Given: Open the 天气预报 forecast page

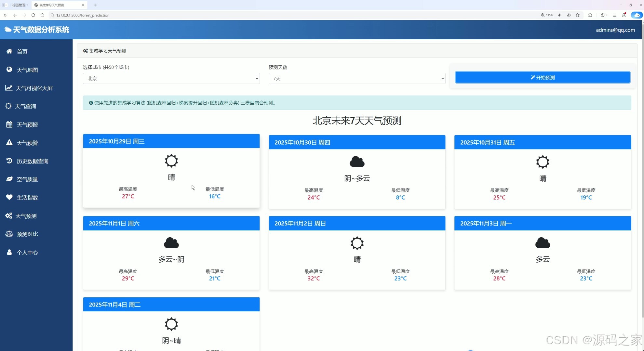Looking at the screenshot, I should [27, 124].
